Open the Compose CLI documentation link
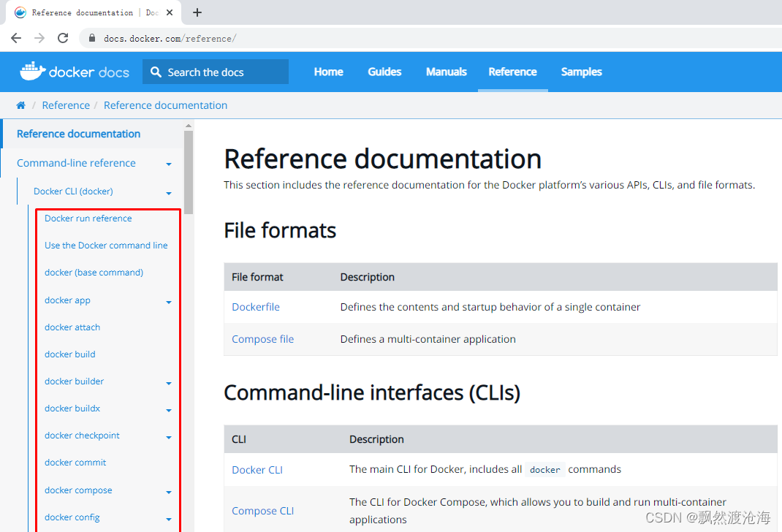 [x=262, y=510]
